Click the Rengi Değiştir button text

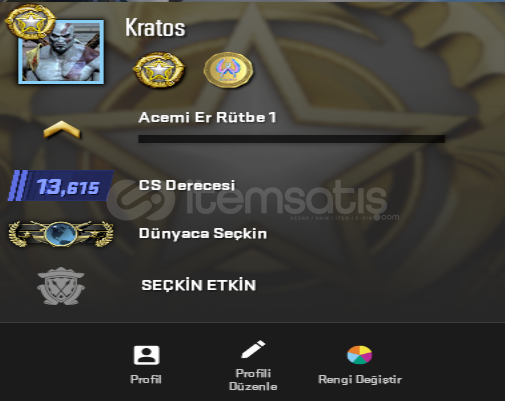[360, 380]
